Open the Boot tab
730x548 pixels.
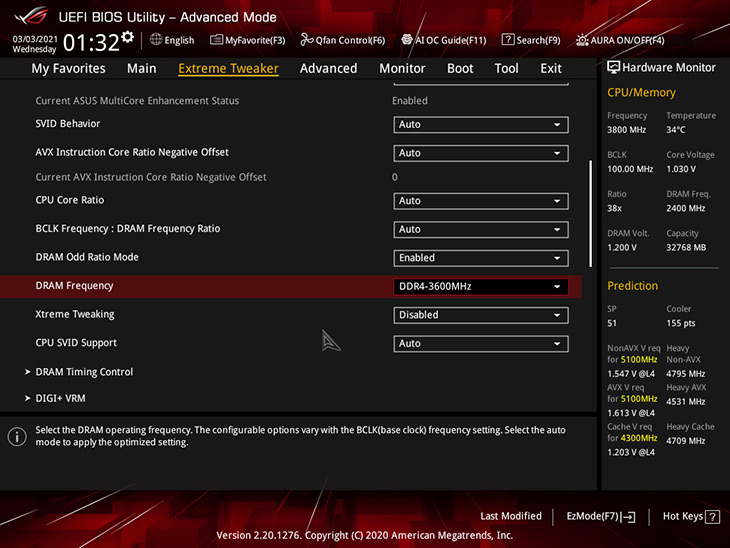(x=460, y=68)
